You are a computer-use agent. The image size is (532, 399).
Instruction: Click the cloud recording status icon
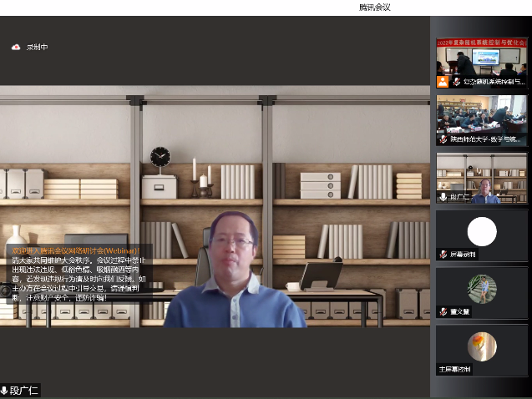15,48
